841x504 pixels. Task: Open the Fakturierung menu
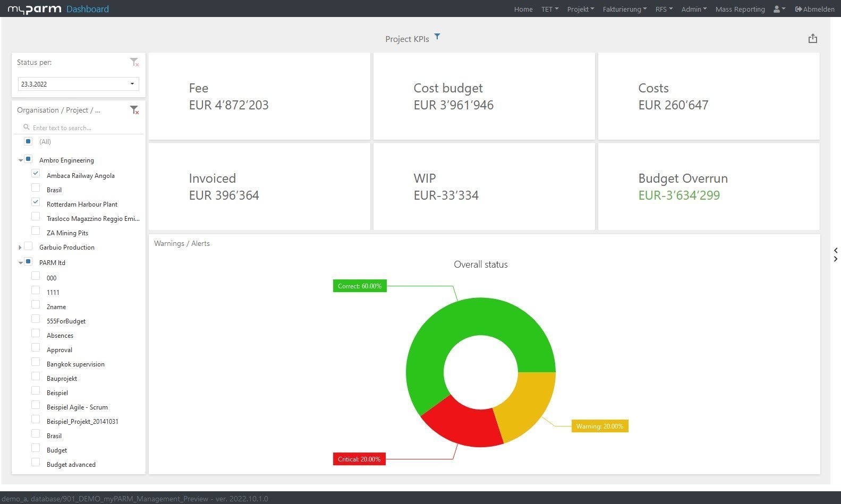tap(624, 9)
